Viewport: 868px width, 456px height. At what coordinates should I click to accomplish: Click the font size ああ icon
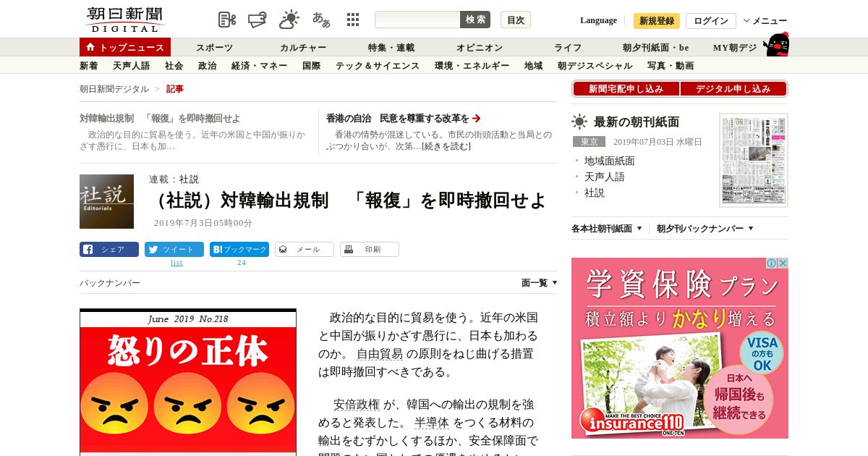coord(321,20)
